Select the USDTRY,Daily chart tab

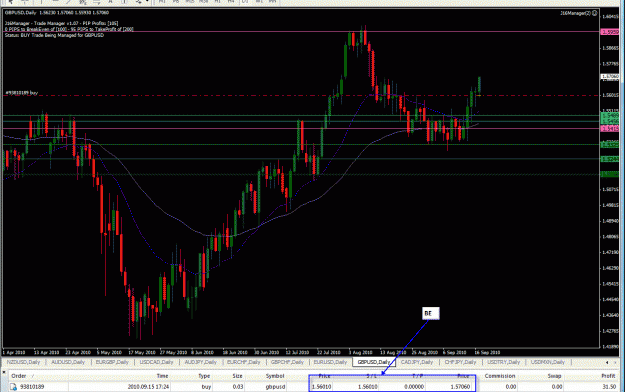pos(504,362)
